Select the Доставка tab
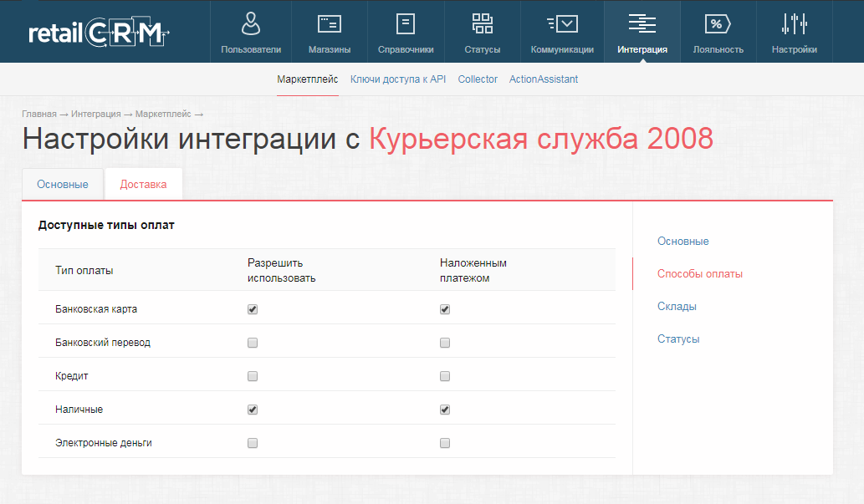This screenshot has width=864, height=504. click(x=143, y=185)
